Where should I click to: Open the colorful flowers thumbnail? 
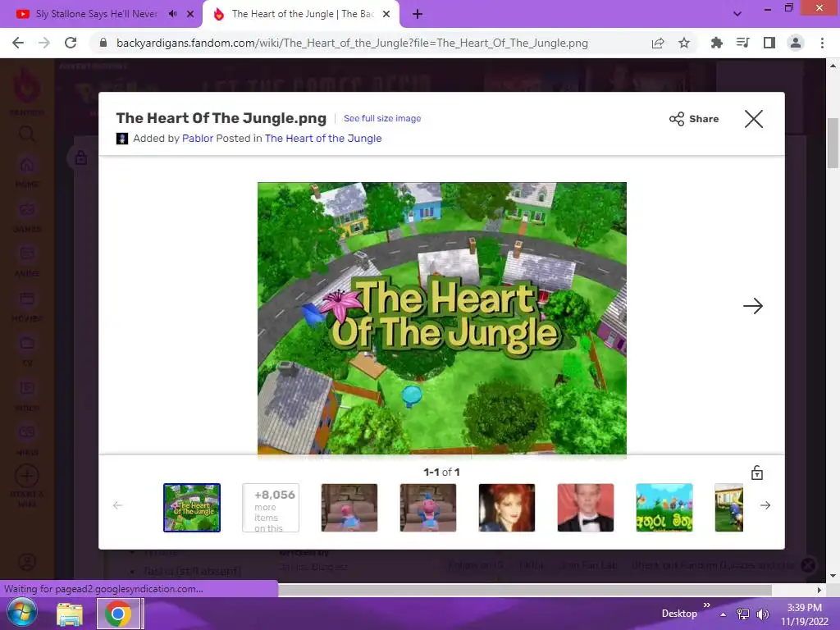(x=664, y=507)
